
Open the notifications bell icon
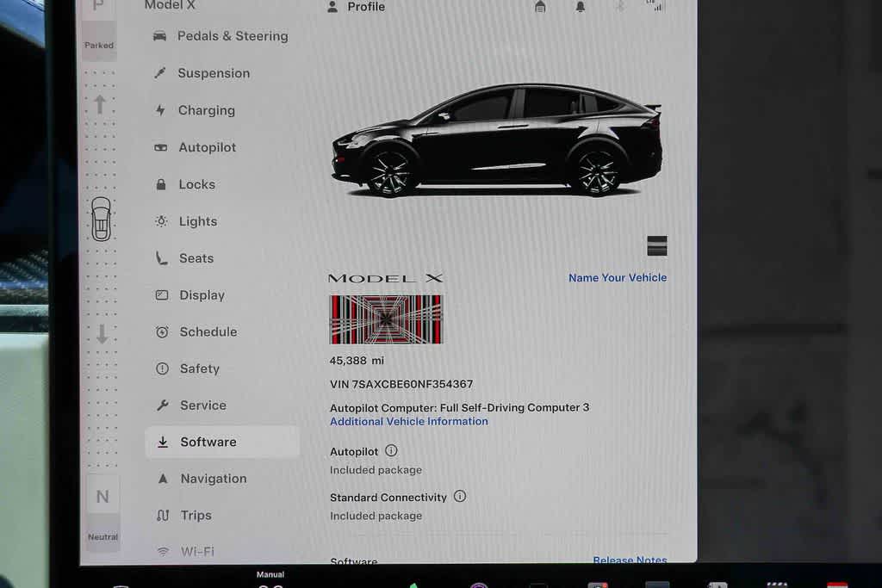coord(580,6)
